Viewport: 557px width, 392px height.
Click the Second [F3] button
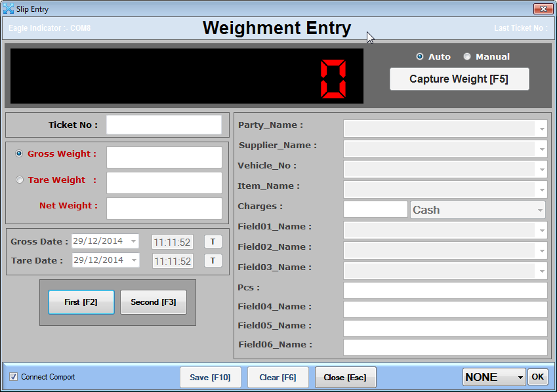[x=154, y=302]
